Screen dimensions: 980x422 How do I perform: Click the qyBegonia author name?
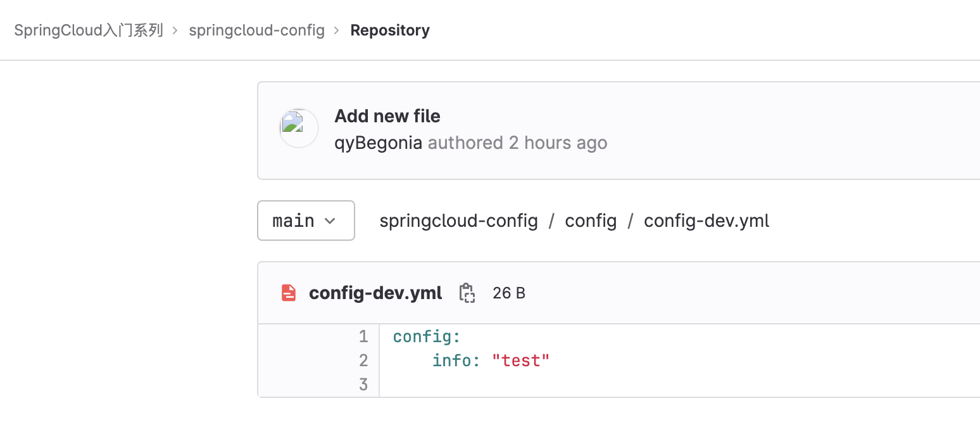(377, 143)
